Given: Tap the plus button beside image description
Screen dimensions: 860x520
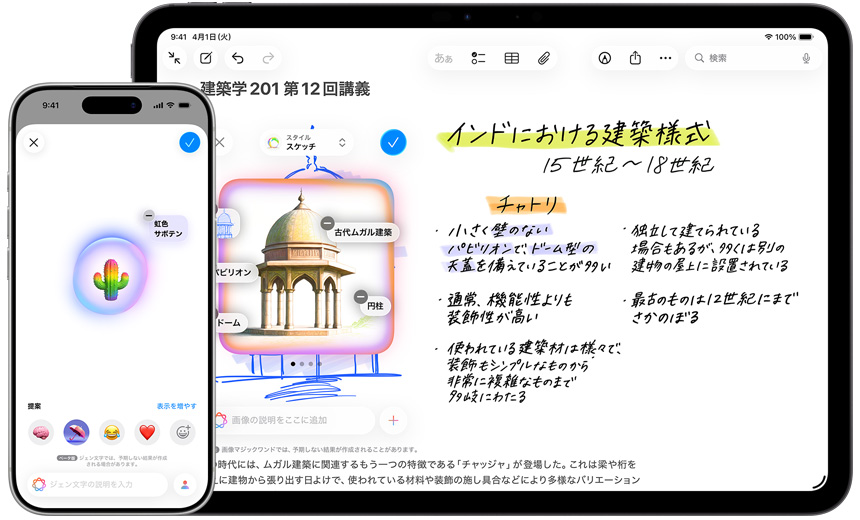Looking at the screenshot, I should pyautogui.click(x=393, y=420).
